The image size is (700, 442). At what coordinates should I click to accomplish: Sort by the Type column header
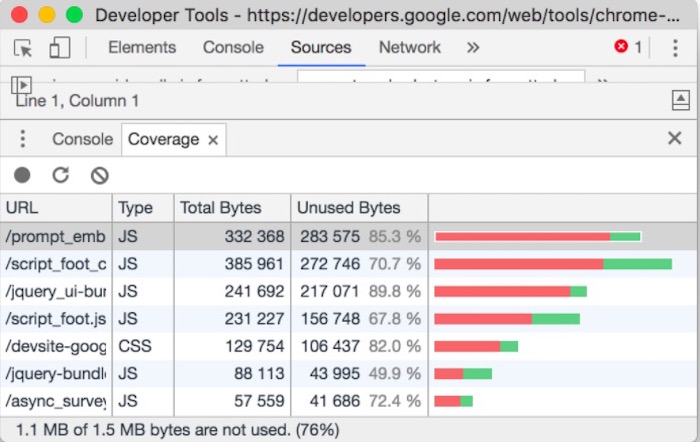(x=143, y=208)
